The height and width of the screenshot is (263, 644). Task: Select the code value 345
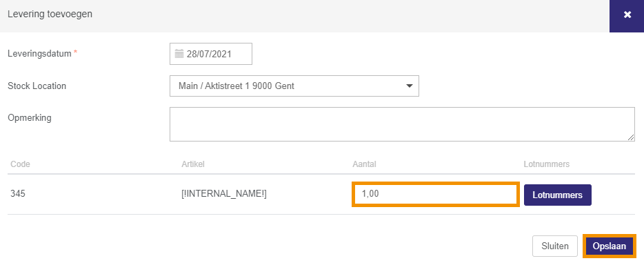coord(18,194)
